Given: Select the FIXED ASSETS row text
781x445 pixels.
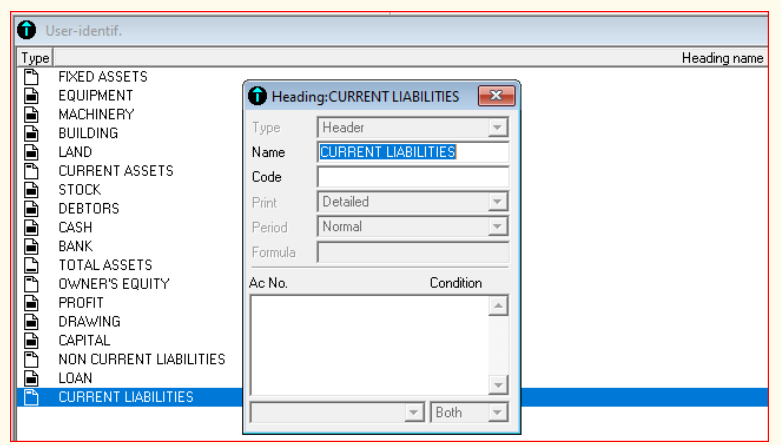Looking at the screenshot, I should 103,77.
